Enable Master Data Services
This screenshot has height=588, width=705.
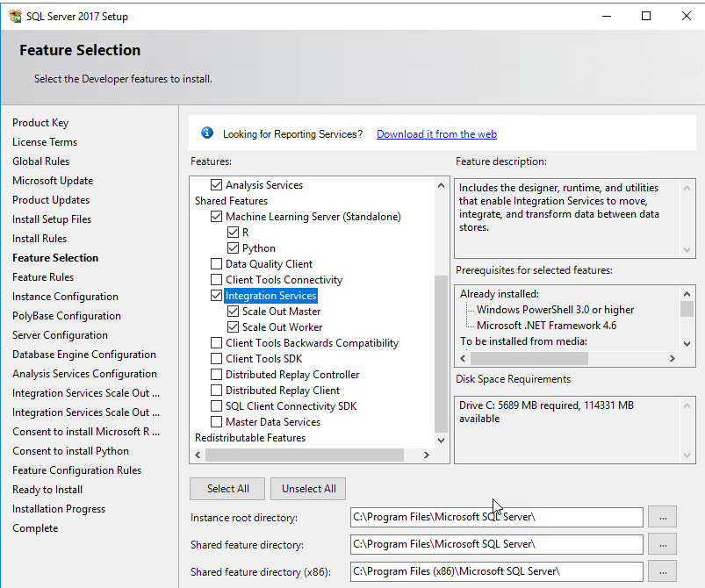217,421
